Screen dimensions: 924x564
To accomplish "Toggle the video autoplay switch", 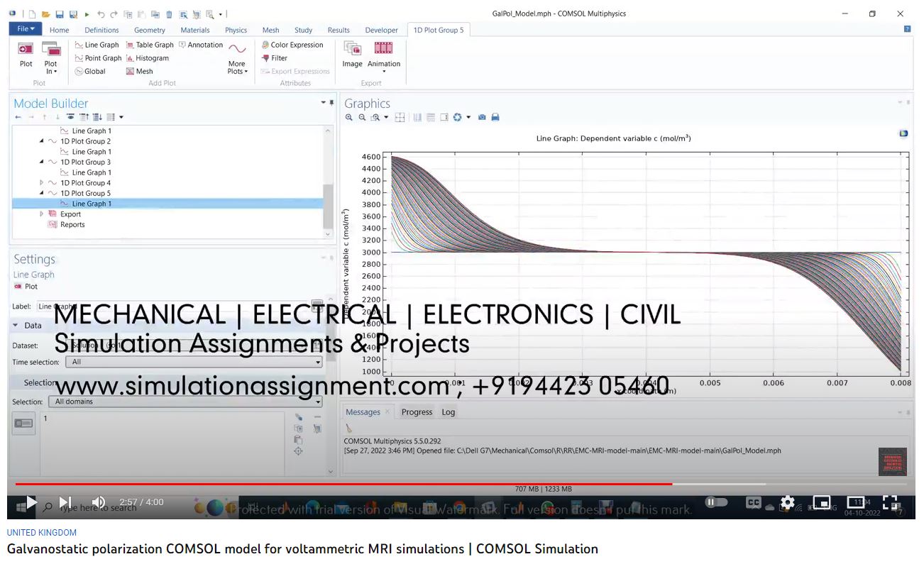I will pyautogui.click(x=716, y=502).
